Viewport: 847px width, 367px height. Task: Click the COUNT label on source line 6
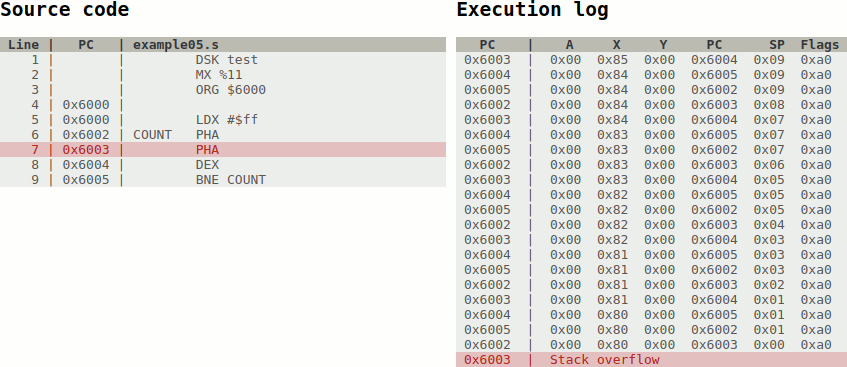point(152,135)
